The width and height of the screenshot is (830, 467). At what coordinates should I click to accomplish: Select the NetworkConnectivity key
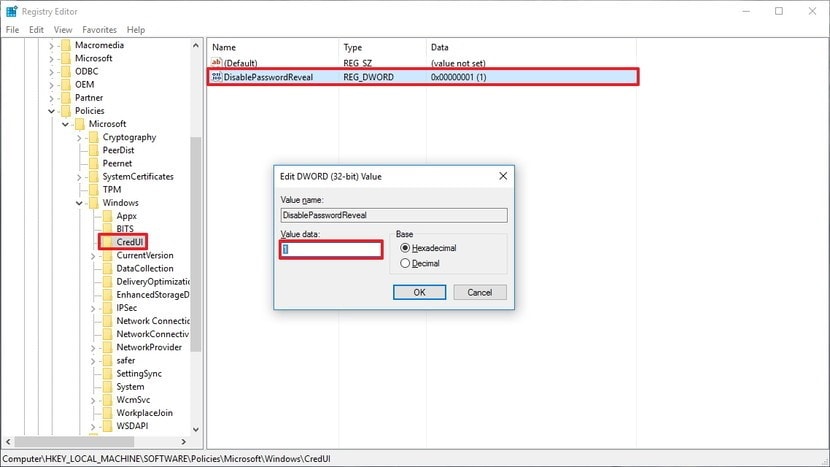(152, 334)
